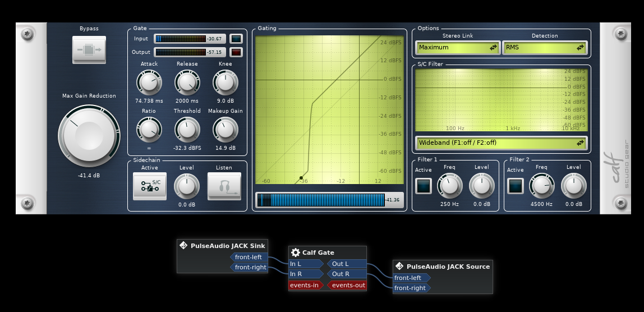Toggle the Bypass button
Image resolution: width=644 pixels, height=312 pixels.
point(89,50)
